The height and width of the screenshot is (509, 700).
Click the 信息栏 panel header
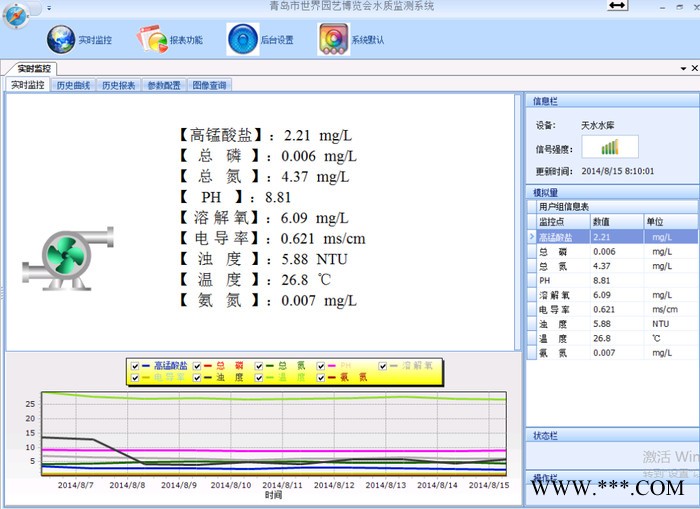[613, 101]
